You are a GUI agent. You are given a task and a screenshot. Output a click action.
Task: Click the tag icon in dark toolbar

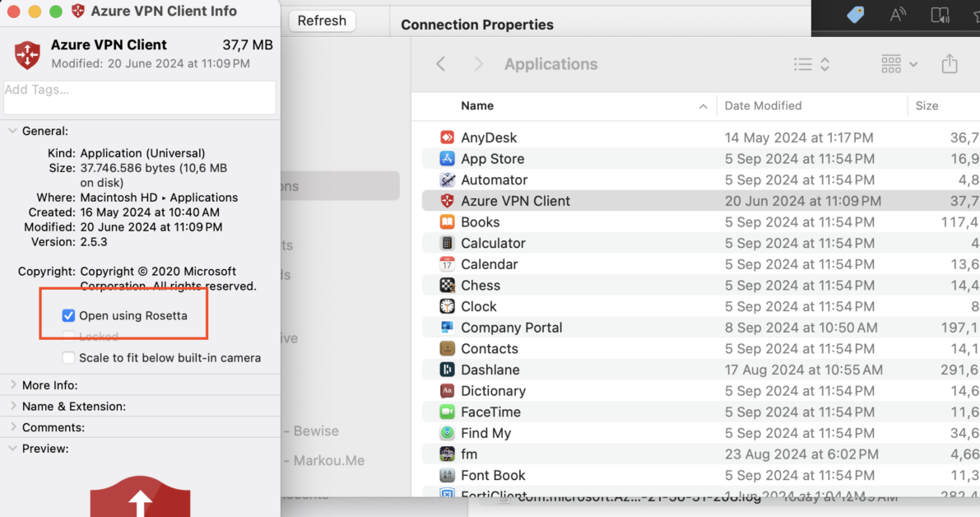click(856, 15)
